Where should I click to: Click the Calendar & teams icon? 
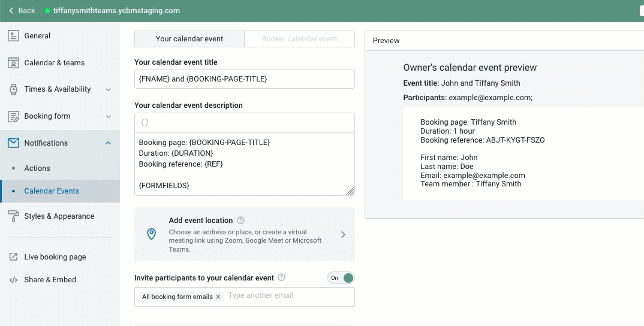click(x=13, y=63)
